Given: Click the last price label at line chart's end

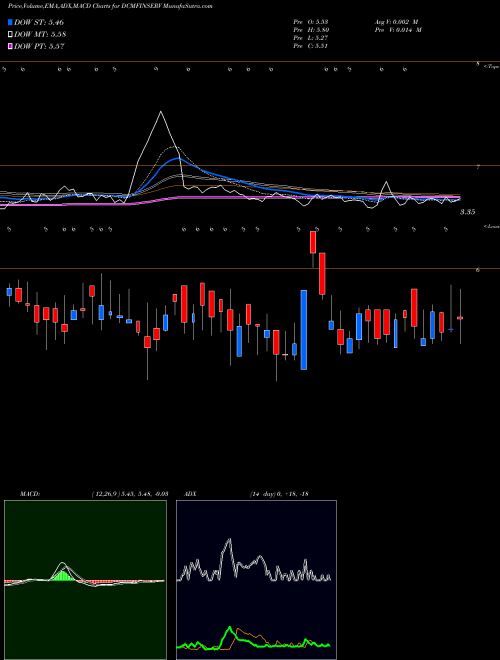Looking at the screenshot, I should tap(468, 212).
